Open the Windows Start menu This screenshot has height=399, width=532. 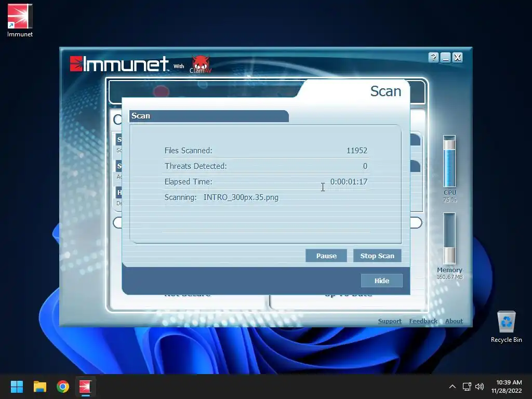coord(17,387)
